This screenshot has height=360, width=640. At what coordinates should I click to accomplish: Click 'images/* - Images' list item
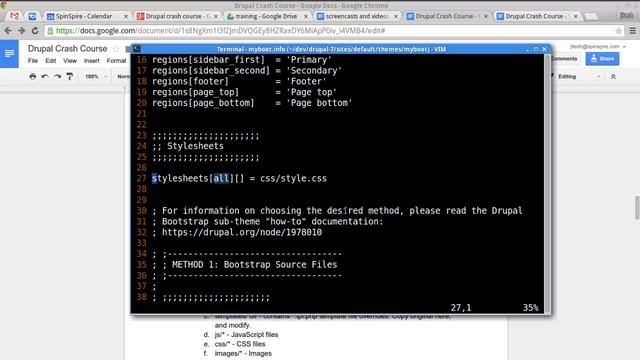pyautogui.click(x=243, y=353)
